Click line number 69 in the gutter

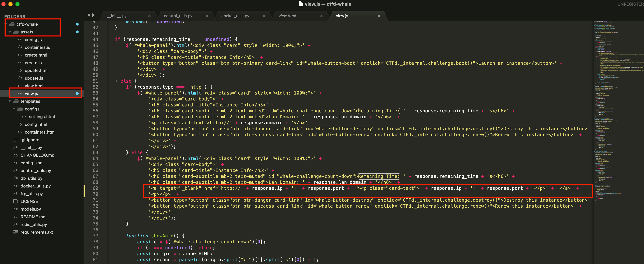pos(95,188)
